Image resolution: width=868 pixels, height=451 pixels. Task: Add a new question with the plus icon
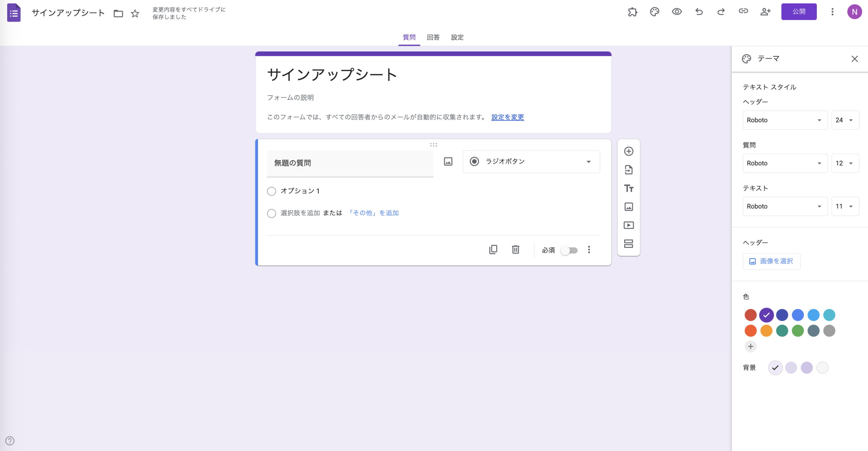629,151
